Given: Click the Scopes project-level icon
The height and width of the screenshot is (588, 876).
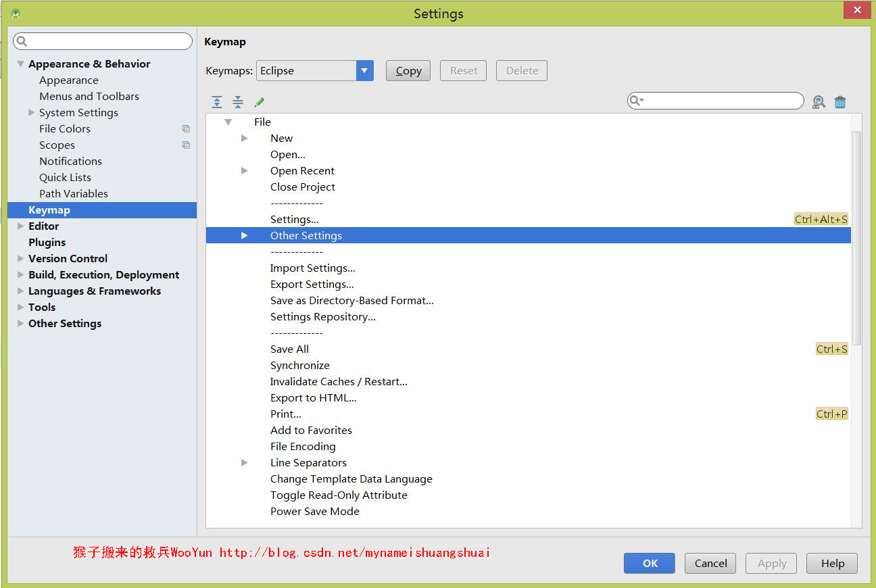Looking at the screenshot, I should 186,145.
